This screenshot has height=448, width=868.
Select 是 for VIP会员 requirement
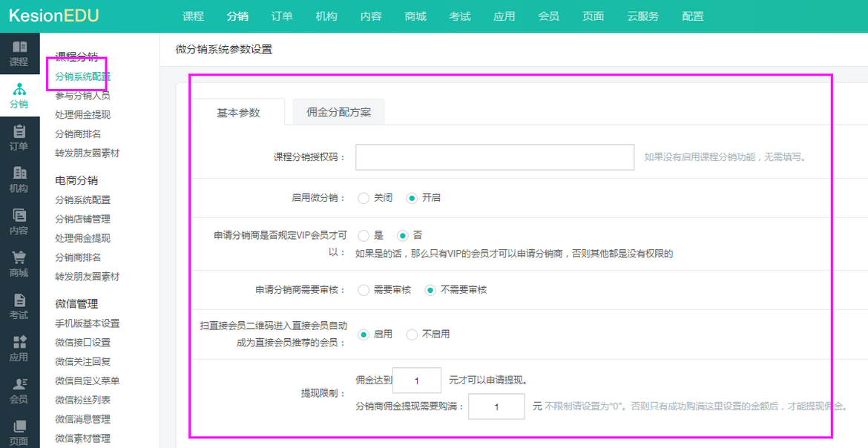tap(364, 235)
